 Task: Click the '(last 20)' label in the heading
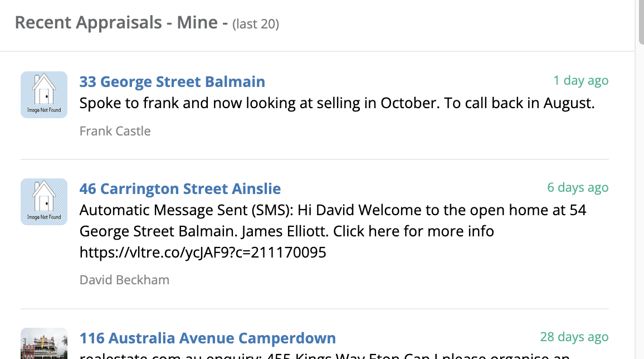click(256, 24)
